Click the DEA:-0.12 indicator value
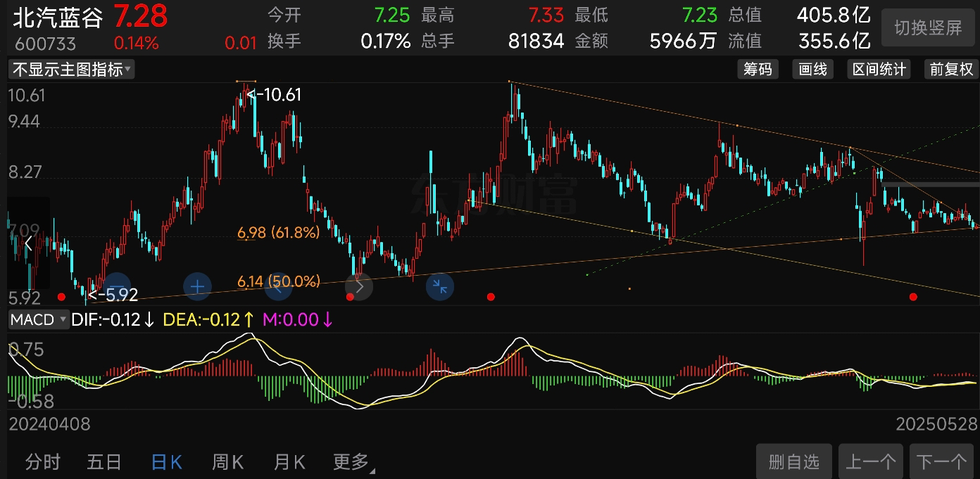This screenshot has width=980, height=479. (x=208, y=320)
